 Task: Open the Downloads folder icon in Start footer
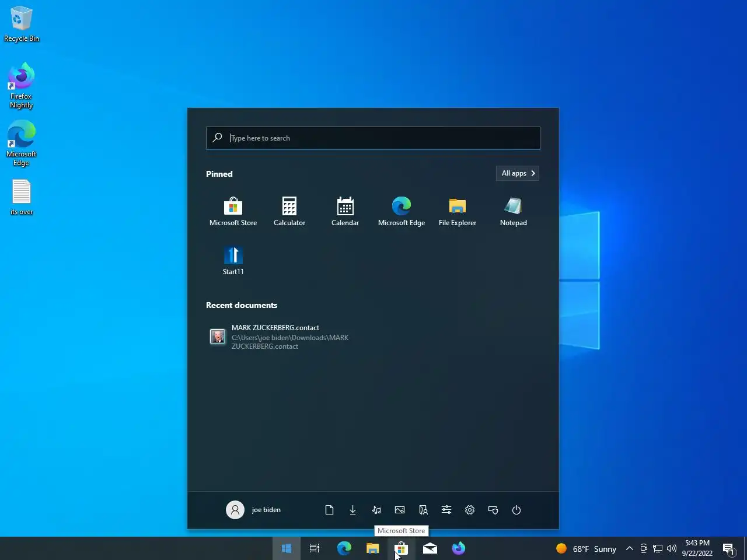(x=352, y=510)
